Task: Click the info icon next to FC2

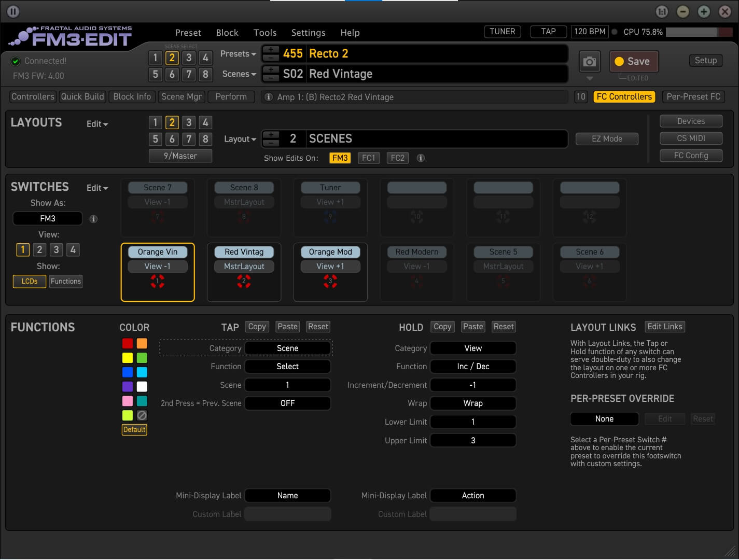Action: (x=421, y=158)
